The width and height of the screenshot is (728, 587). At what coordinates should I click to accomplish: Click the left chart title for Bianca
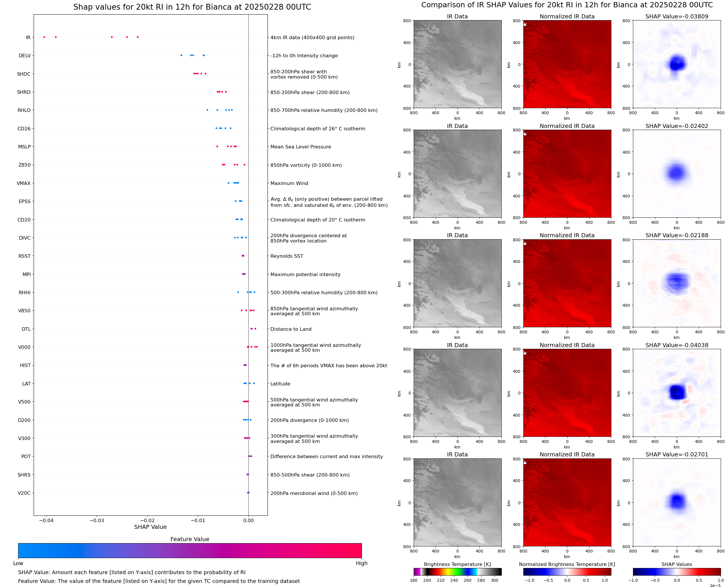point(192,7)
